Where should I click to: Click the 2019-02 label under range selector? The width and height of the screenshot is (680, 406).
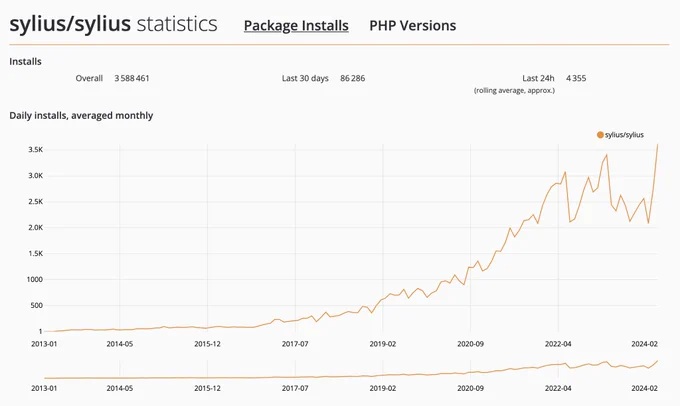click(x=383, y=388)
